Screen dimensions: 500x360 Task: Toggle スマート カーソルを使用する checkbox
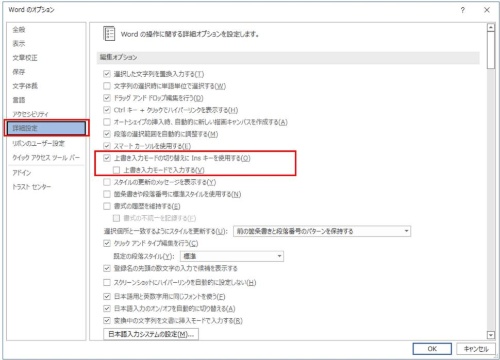click(x=107, y=146)
